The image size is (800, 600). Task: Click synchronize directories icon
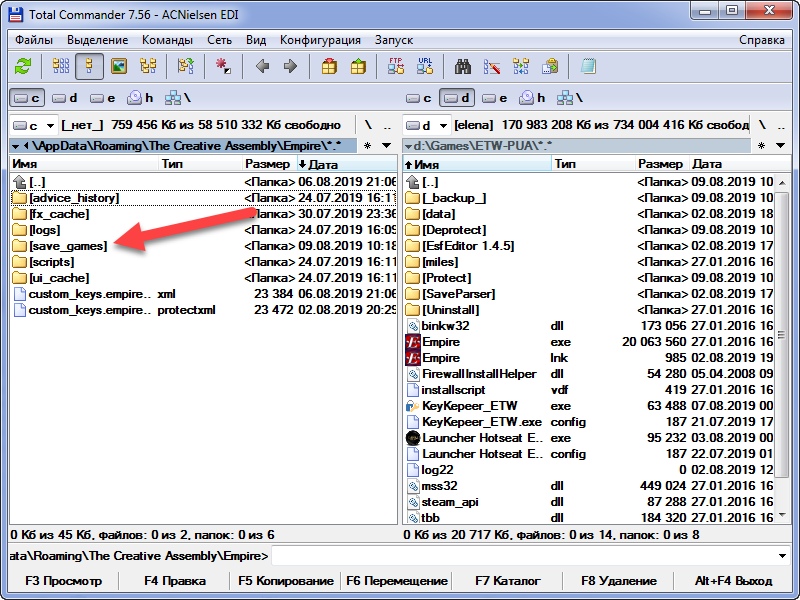(521, 66)
